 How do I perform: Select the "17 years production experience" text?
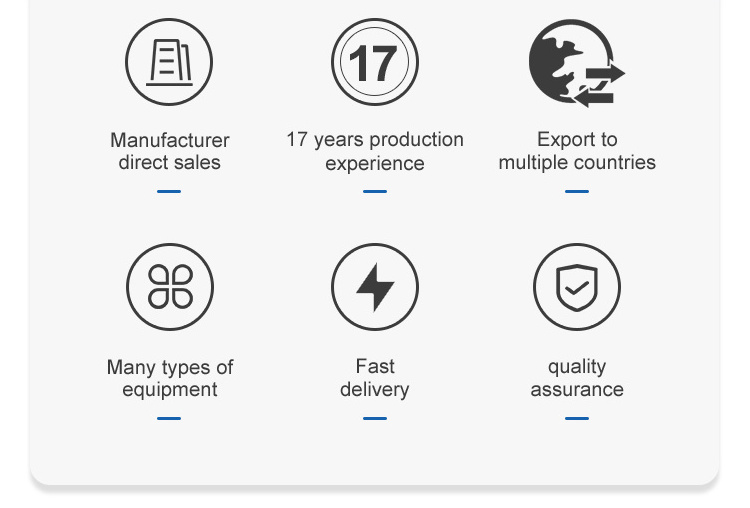click(x=375, y=151)
